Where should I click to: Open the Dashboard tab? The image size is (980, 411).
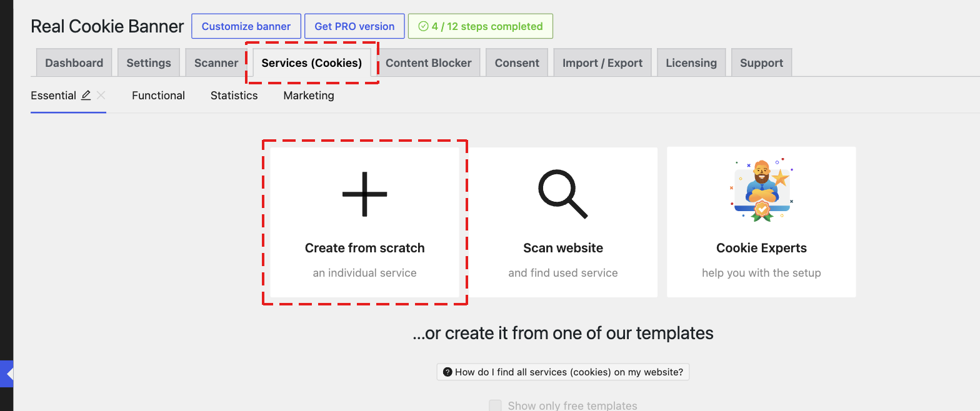(x=74, y=62)
